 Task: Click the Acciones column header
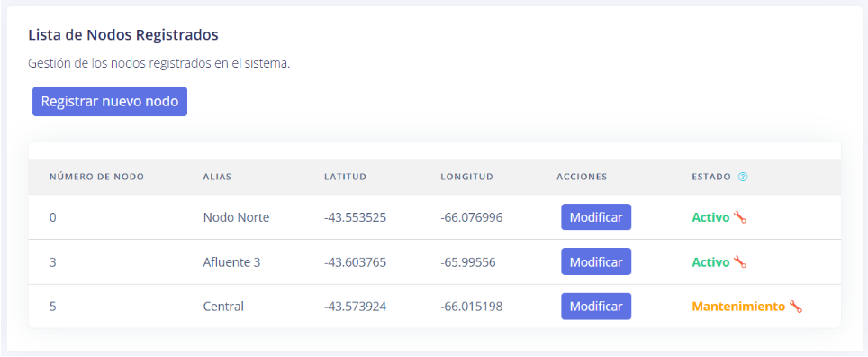[x=582, y=177]
